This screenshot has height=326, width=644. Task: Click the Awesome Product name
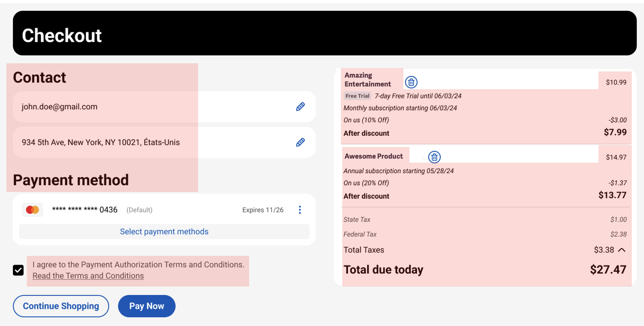point(373,156)
